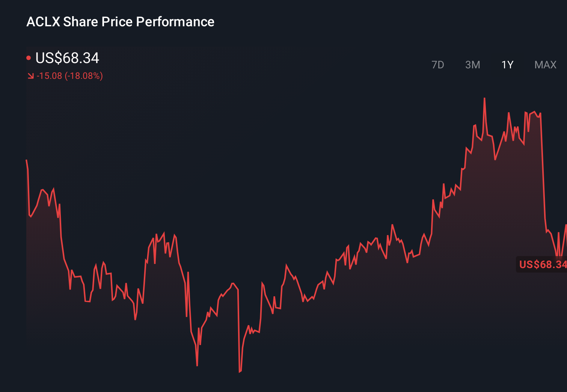This screenshot has width=567, height=392.
Task: Toggle the 7D time range on
Action: coord(438,65)
